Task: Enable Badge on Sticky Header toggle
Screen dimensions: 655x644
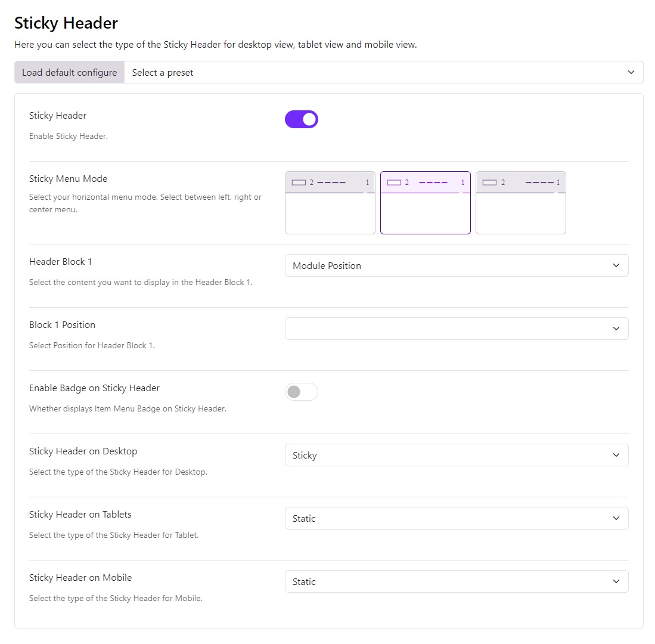Action: click(302, 392)
